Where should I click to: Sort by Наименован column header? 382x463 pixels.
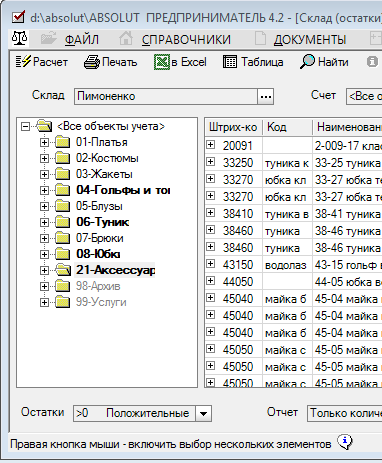tap(347, 127)
